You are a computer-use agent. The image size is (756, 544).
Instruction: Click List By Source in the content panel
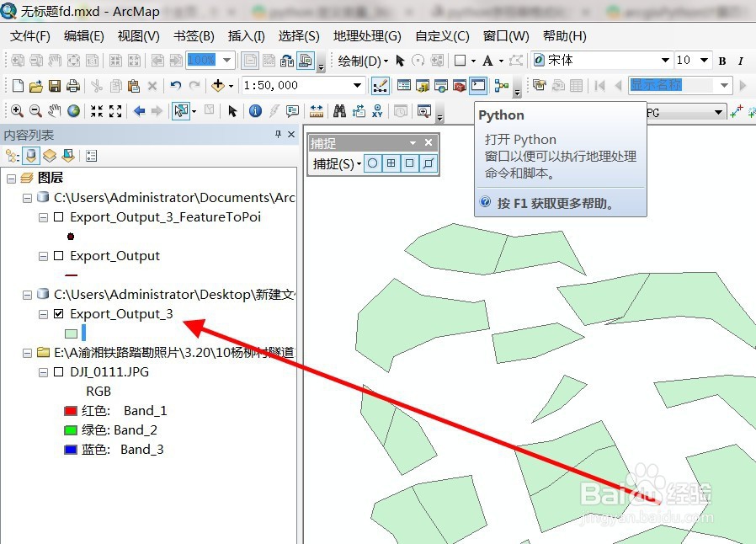click(x=30, y=156)
